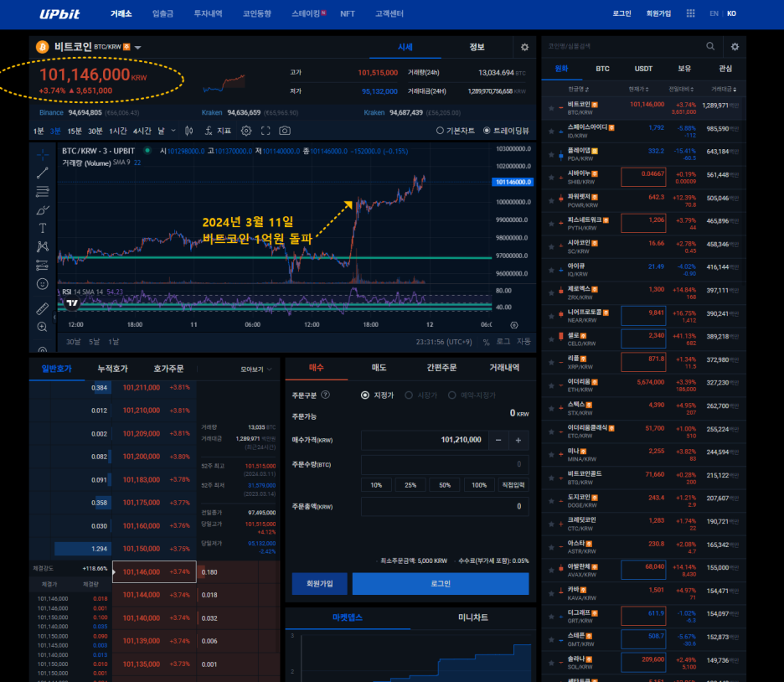Viewport: 784px width, 682px height.
Task: Click the Bitcoin coin logo icon
Action: pyautogui.click(x=42, y=47)
